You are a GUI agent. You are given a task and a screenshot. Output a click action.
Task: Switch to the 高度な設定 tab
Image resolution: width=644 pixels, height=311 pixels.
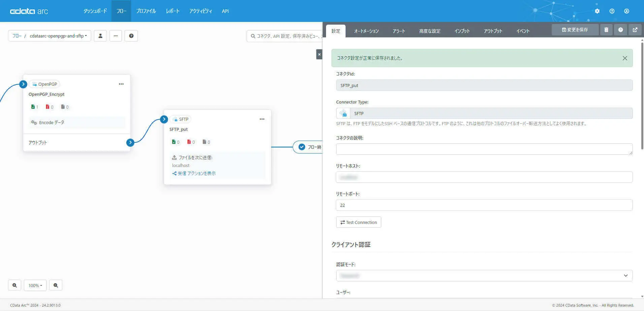(430, 31)
